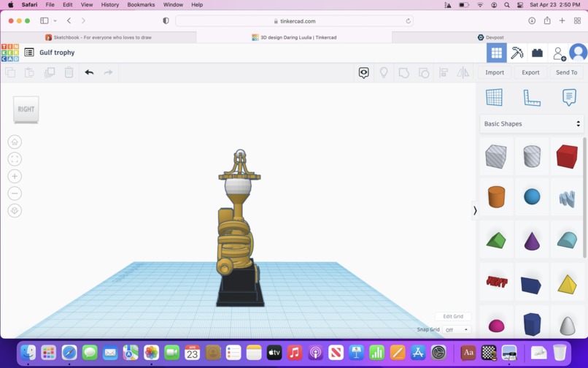The width and height of the screenshot is (588, 368).
Task: Click the Send To button
Action: (x=566, y=72)
